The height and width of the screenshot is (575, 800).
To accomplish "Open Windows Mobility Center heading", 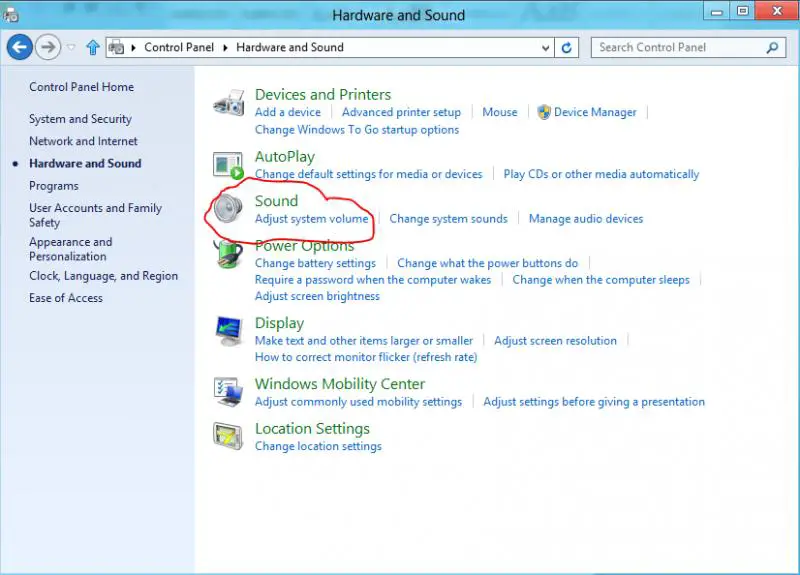I will click(x=340, y=384).
